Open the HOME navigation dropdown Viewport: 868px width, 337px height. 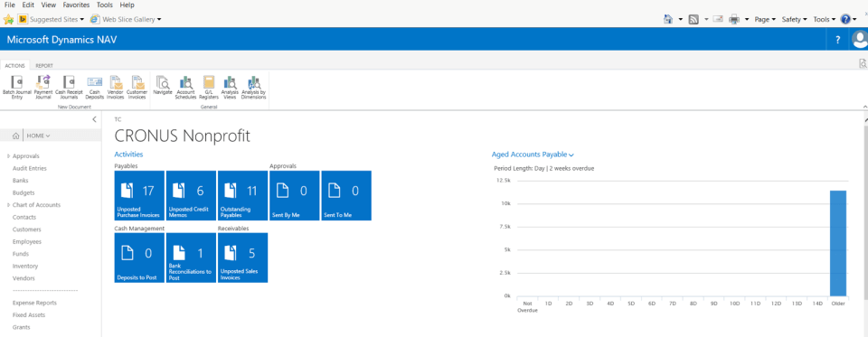pyautogui.click(x=38, y=136)
